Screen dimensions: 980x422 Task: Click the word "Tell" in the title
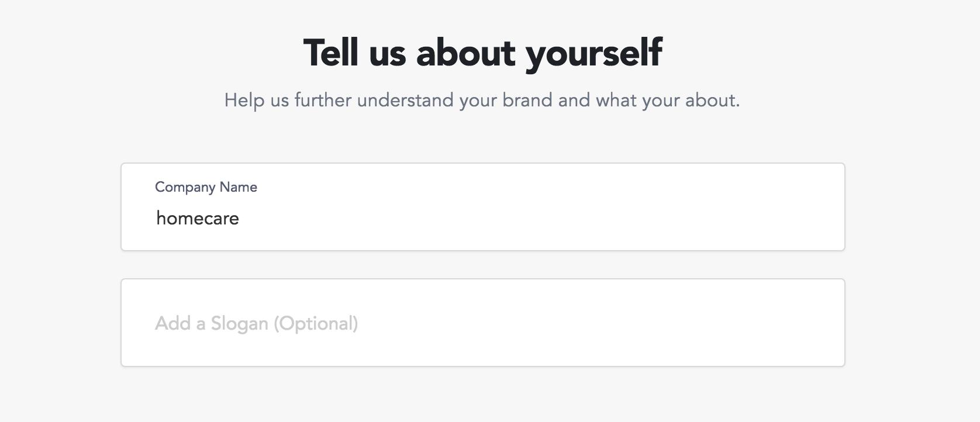330,53
